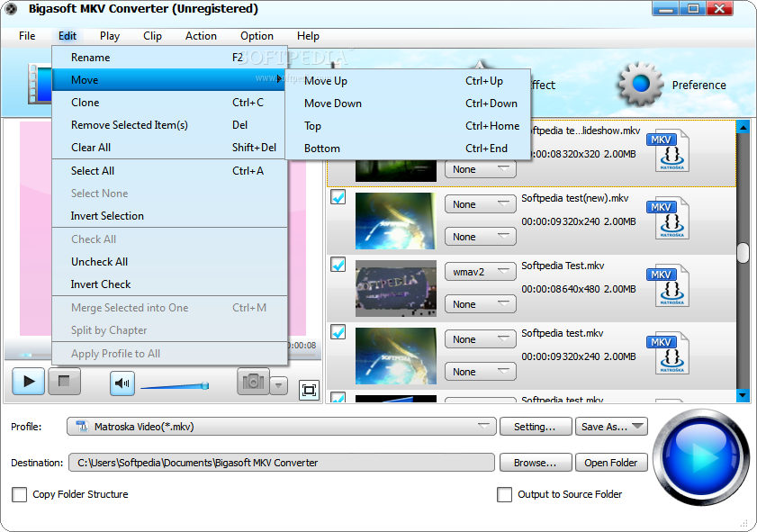Click the volume slider handle
This screenshot has width=757, height=532.
click(205, 385)
